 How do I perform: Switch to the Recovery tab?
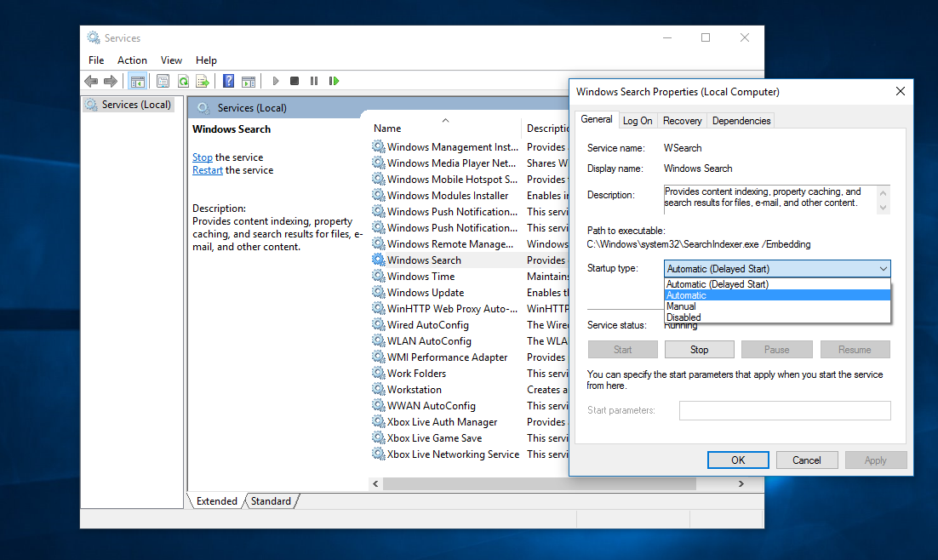(x=682, y=121)
